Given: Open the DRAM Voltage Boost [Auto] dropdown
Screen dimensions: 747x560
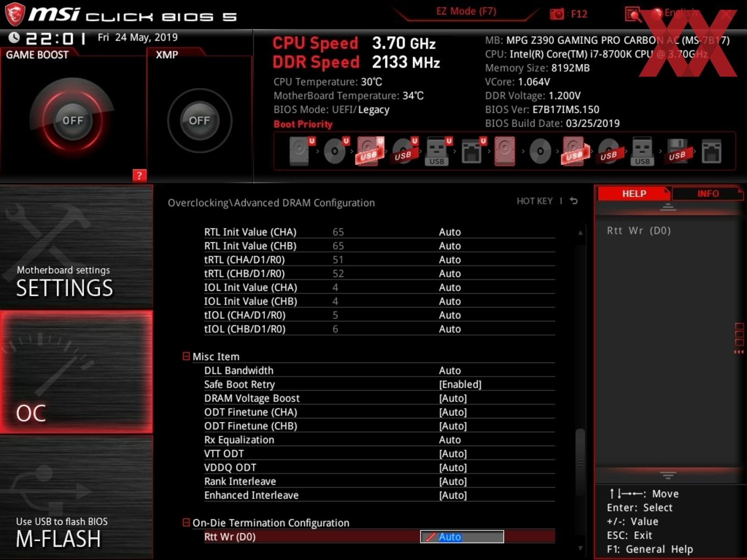Looking at the screenshot, I should (453, 398).
